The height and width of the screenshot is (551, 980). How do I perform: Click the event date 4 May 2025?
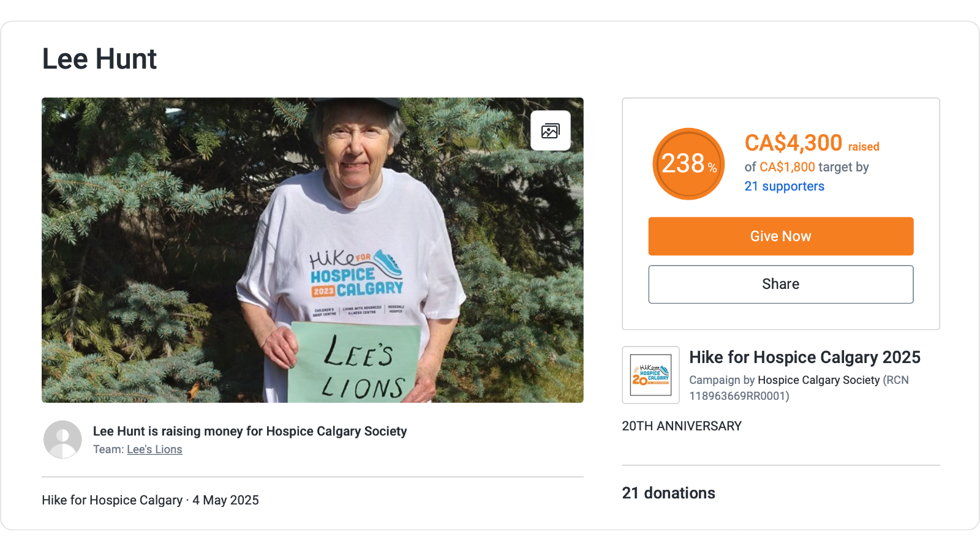[x=225, y=500]
